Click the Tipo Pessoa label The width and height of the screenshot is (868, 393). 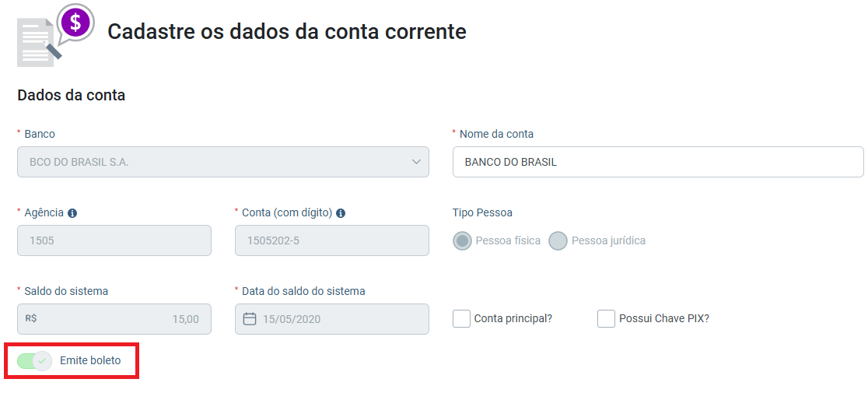(x=482, y=212)
